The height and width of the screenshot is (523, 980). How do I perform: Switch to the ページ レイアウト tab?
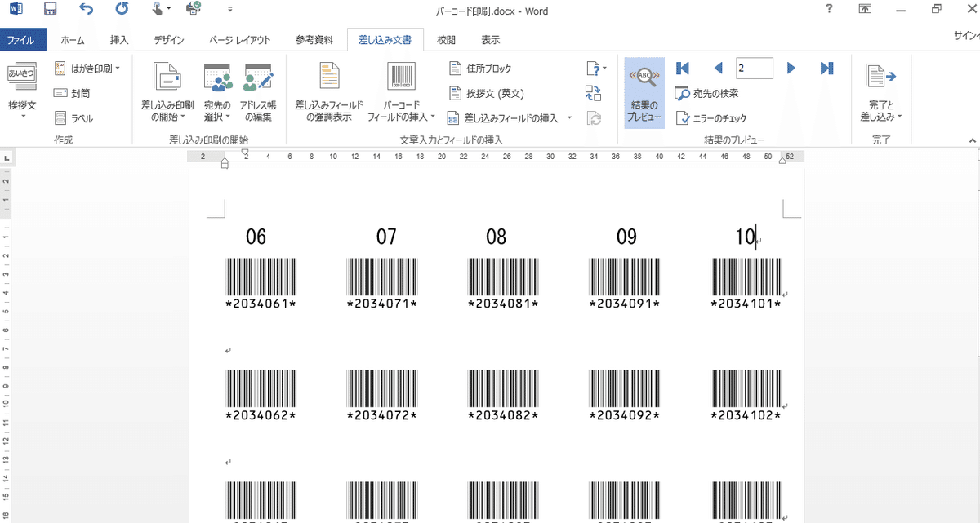coord(240,39)
